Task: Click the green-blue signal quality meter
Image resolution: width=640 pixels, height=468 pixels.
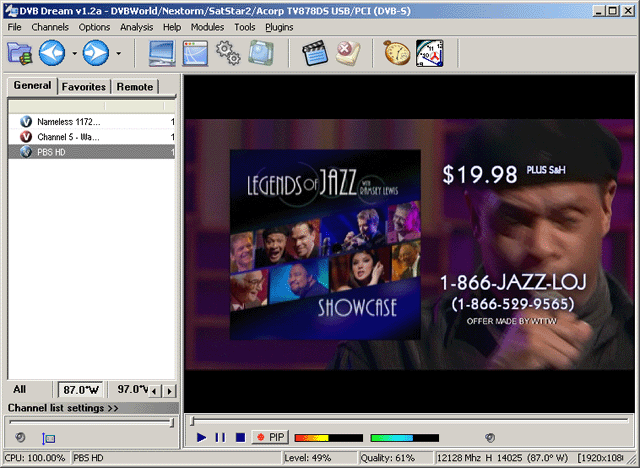Action: pyautogui.click(x=404, y=438)
